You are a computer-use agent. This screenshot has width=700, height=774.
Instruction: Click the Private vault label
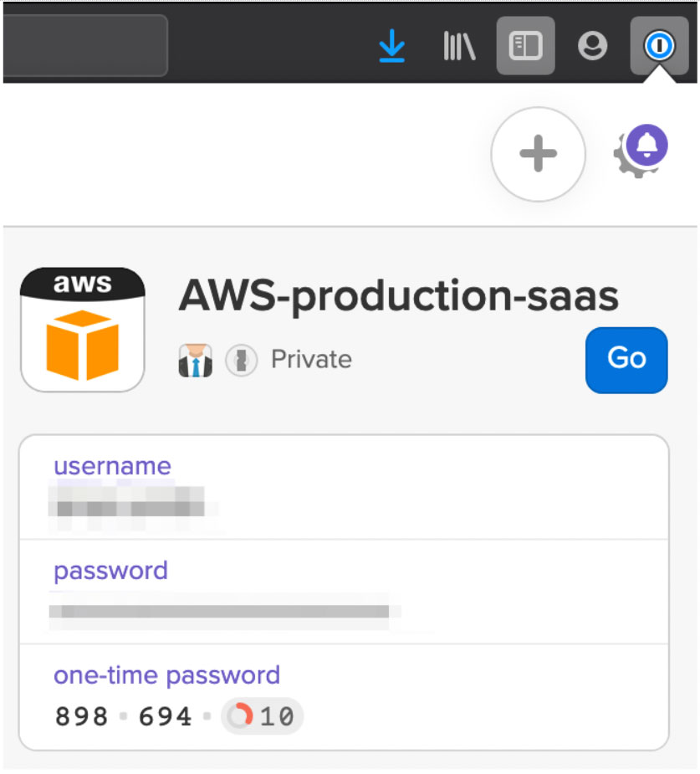[312, 359]
